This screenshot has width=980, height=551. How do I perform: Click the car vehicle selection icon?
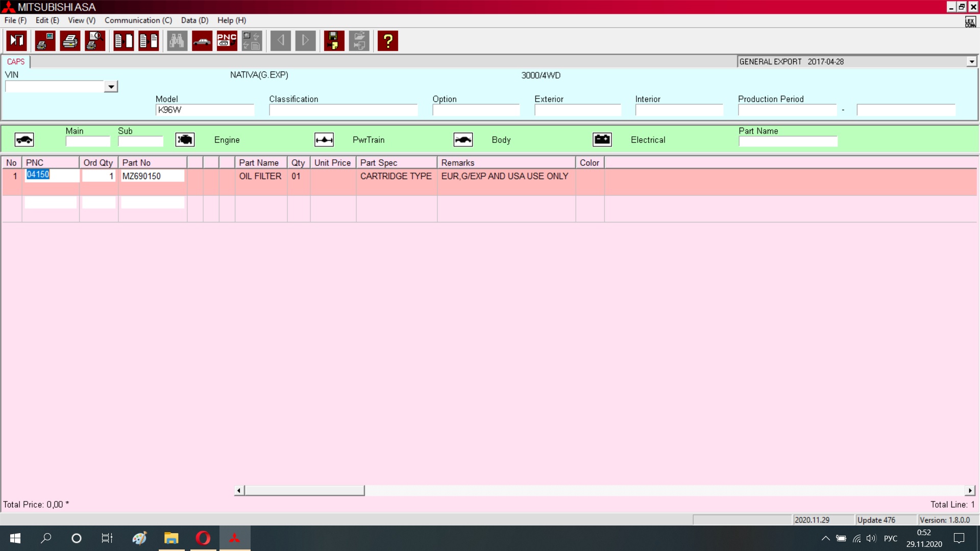202,41
